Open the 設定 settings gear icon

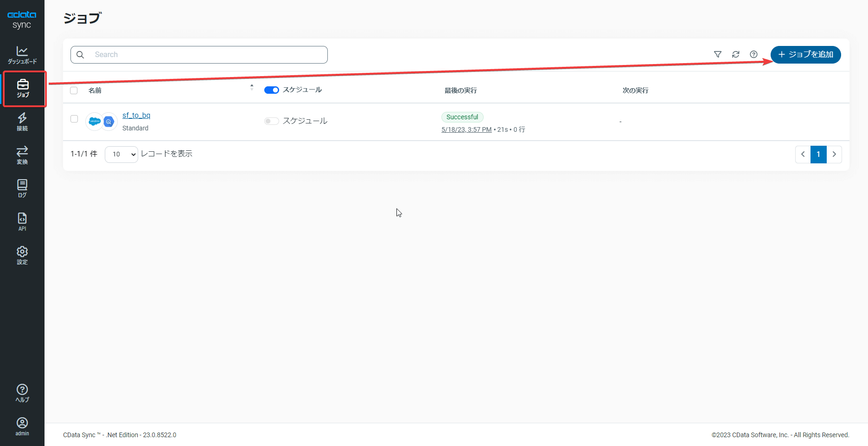pyautogui.click(x=22, y=255)
